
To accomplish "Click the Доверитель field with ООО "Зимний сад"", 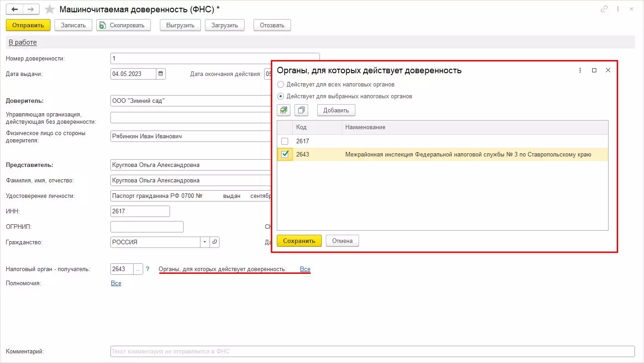I will point(191,101).
